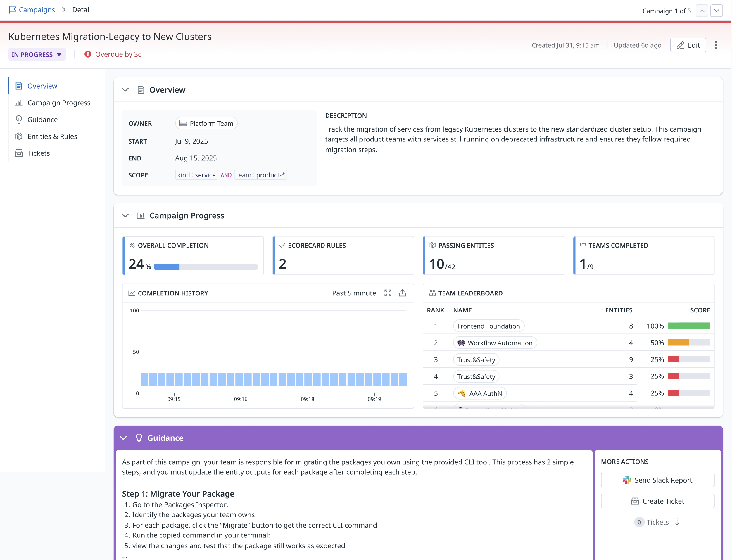Image resolution: width=732 pixels, height=560 pixels.
Task: Collapse the Guidance section
Action: pyautogui.click(x=123, y=438)
